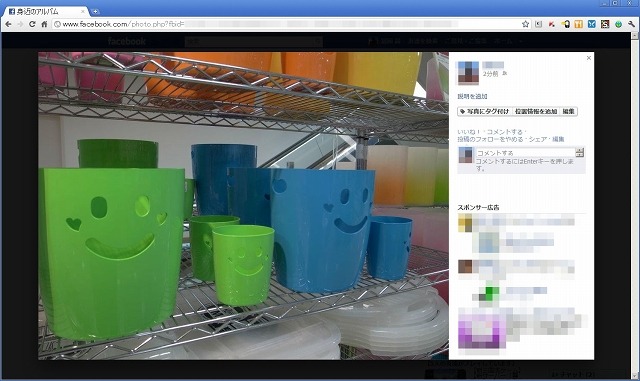This screenshot has width=640, height=381.
Task: Click 編集 button next to location
Action: [569, 111]
